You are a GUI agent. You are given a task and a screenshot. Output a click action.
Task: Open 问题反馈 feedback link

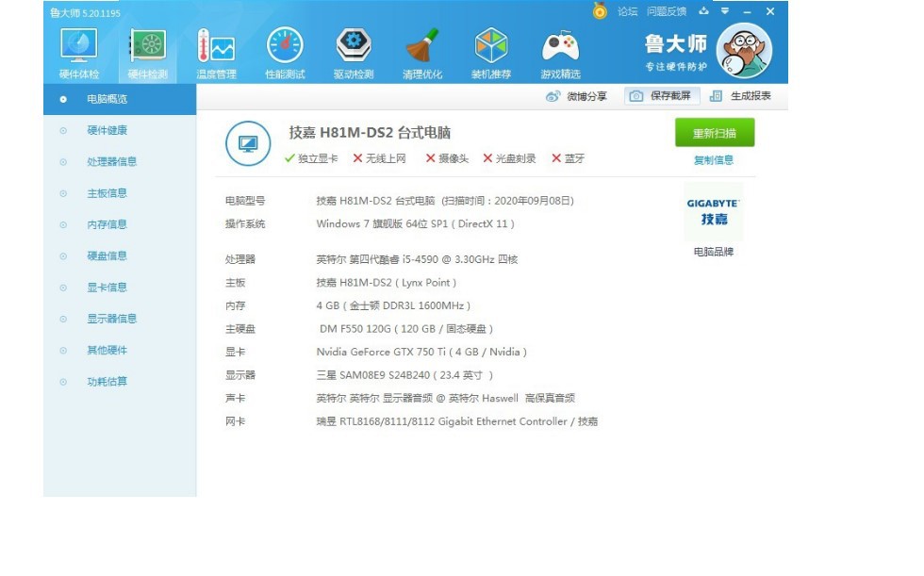click(x=667, y=11)
